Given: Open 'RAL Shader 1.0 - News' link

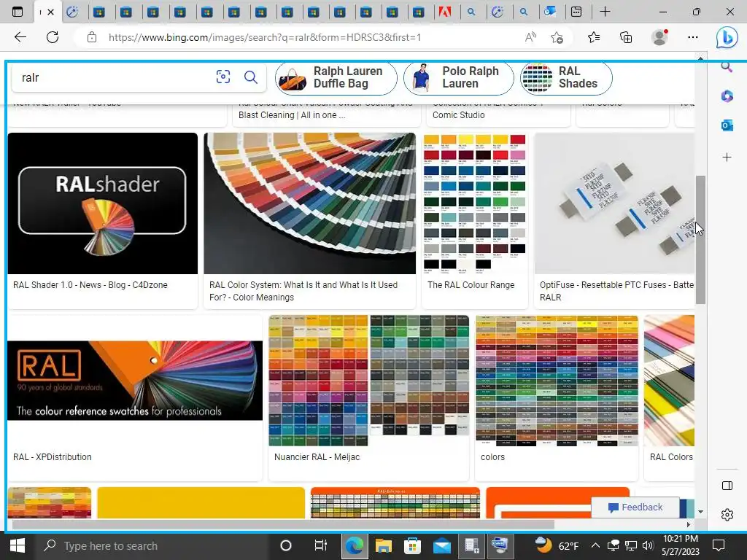Looking at the screenshot, I should [x=90, y=285].
